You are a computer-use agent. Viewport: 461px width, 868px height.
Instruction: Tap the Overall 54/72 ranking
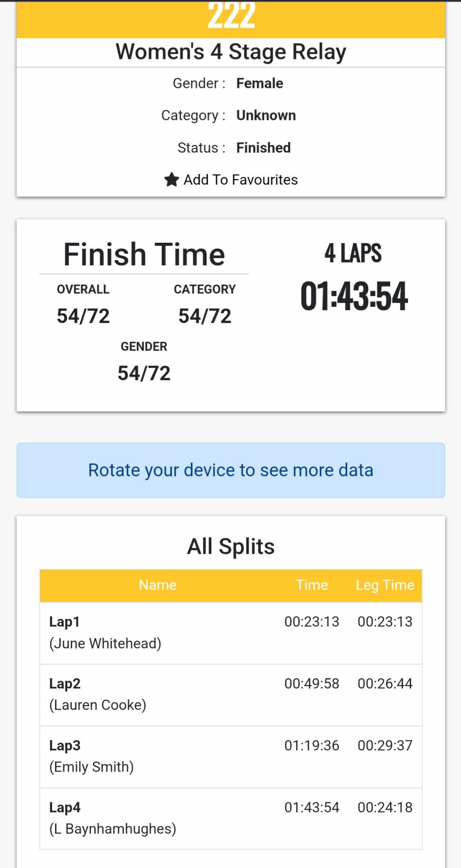point(83,316)
